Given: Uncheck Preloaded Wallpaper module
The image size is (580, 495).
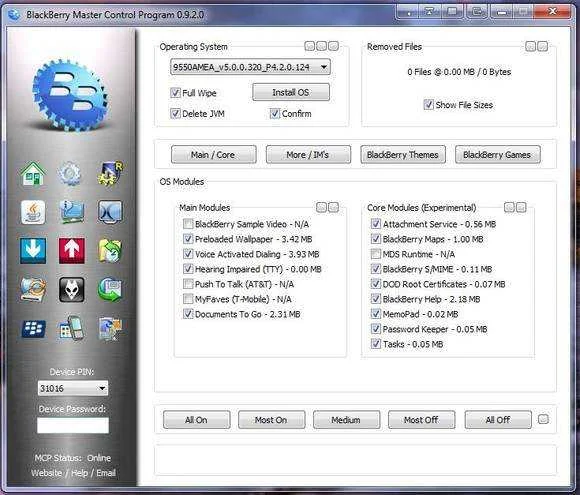Looking at the screenshot, I should click(x=188, y=239).
